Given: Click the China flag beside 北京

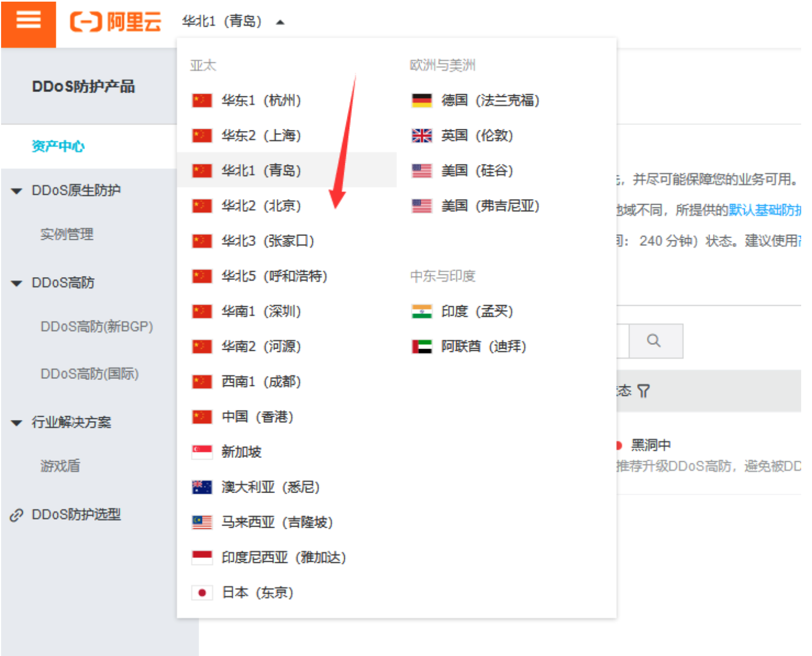Looking at the screenshot, I should (x=202, y=206).
